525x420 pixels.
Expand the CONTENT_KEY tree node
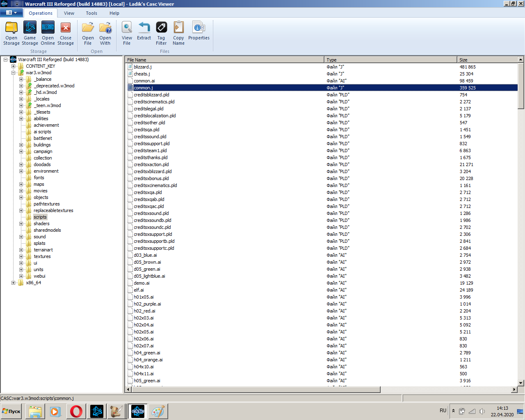point(13,66)
